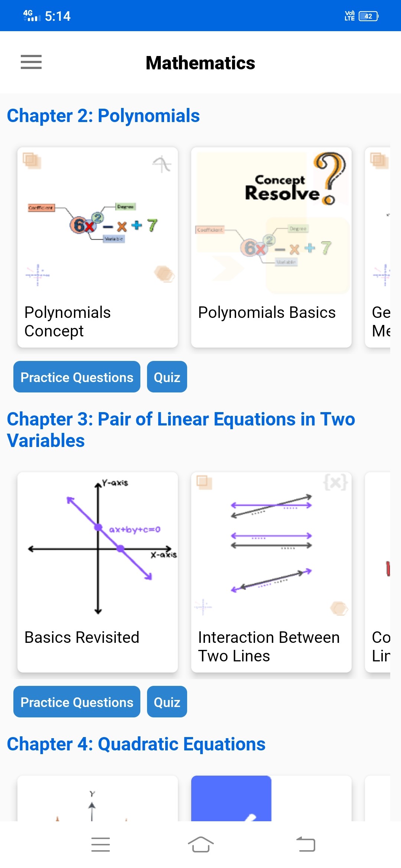Tap the VoLTE status icon
This screenshot has height=868, width=401.
(349, 16)
